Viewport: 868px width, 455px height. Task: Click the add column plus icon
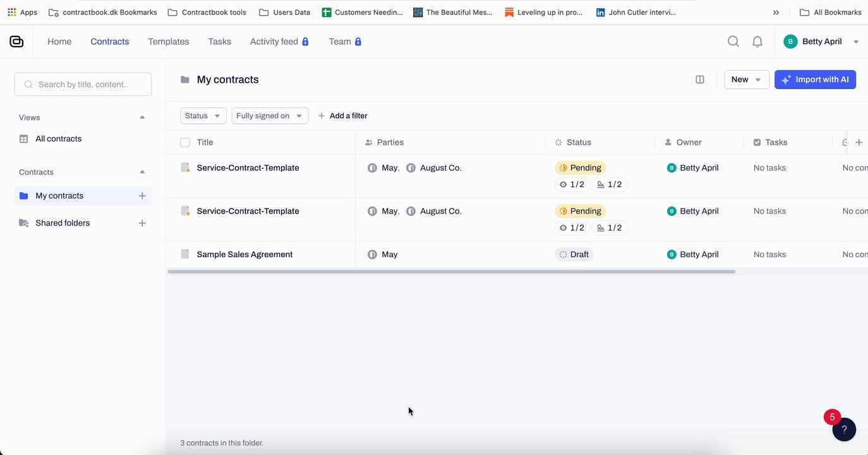(x=859, y=143)
